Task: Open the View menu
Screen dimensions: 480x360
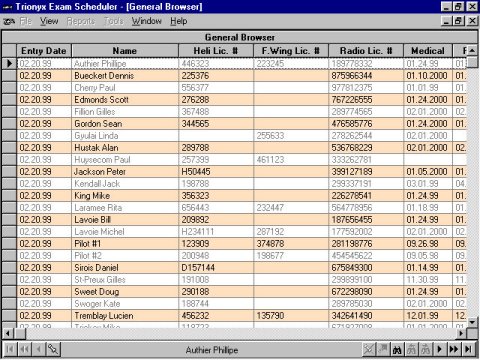Action: click(x=49, y=21)
